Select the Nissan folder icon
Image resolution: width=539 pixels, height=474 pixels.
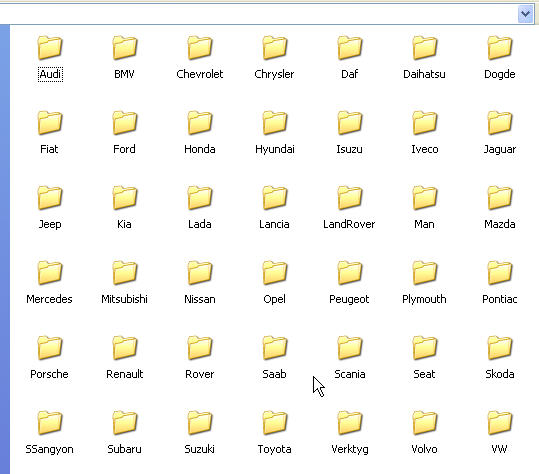pyautogui.click(x=200, y=272)
